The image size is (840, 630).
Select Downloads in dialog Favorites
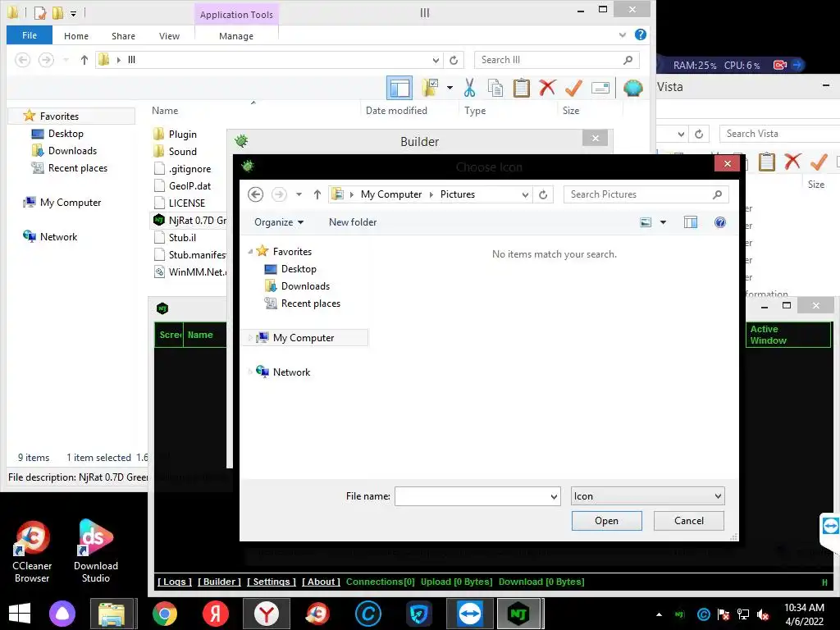click(x=305, y=286)
